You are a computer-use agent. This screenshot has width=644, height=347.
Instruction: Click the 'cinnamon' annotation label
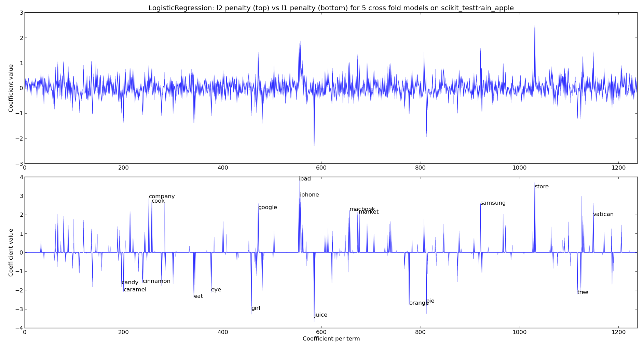click(x=156, y=281)
